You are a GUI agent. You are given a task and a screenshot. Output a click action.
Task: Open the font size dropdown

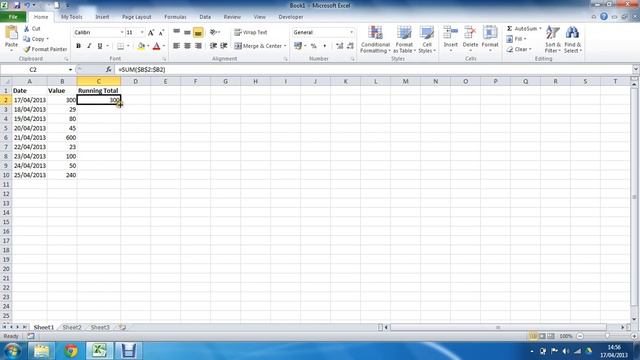click(142, 32)
